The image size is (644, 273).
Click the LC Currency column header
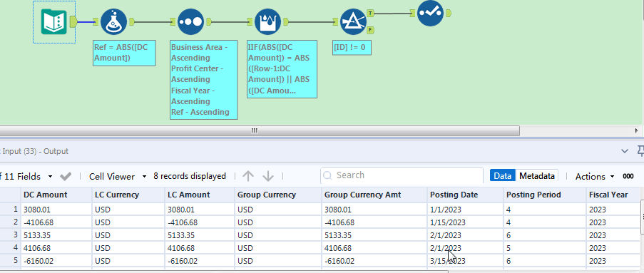click(x=128, y=195)
